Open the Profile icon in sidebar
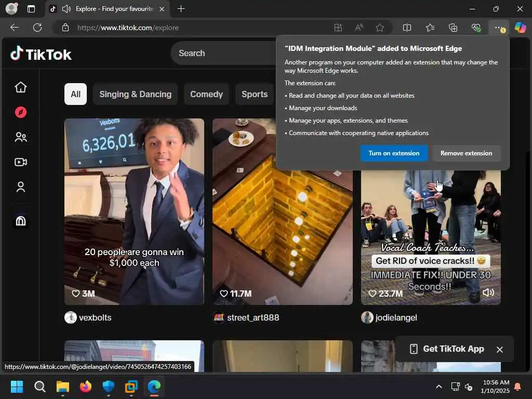Image resolution: width=532 pixels, height=399 pixels. coord(21,187)
